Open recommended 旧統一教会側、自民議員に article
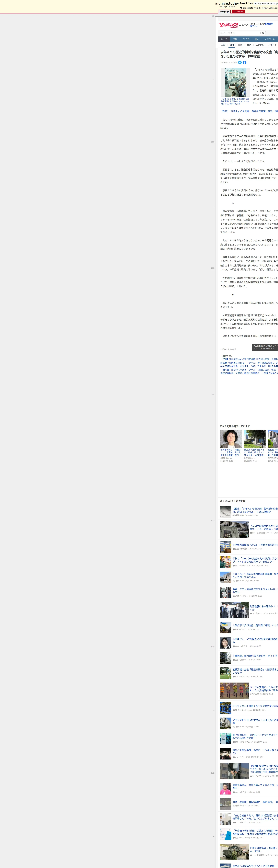The width and height of the screenshot is (278, 868). 255,802
